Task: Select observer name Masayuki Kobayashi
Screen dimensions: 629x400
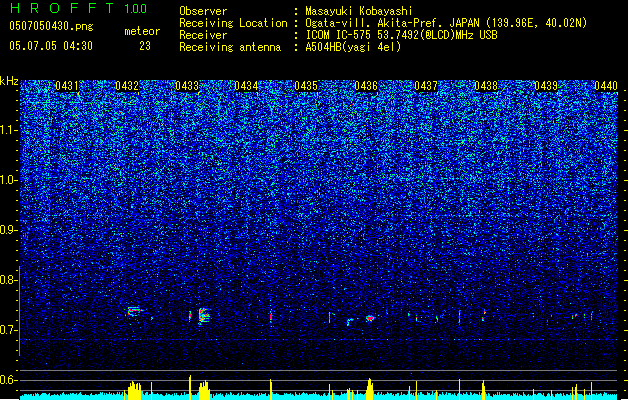Action: (359, 11)
